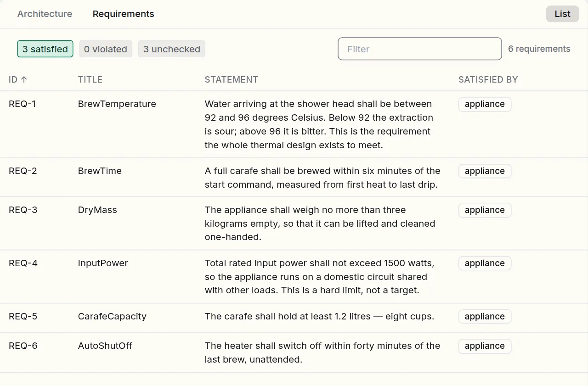Switch to the Architecture tab
This screenshot has height=386, width=588.
pyautogui.click(x=45, y=14)
